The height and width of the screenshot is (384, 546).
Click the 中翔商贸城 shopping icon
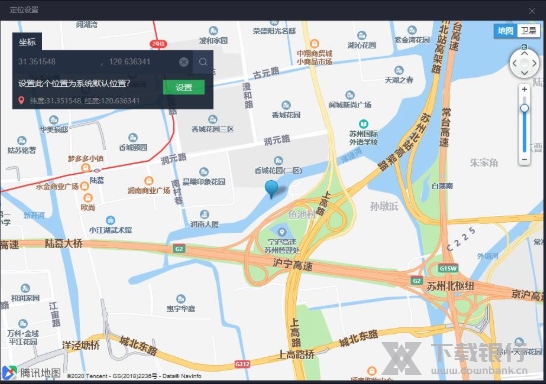314,44
